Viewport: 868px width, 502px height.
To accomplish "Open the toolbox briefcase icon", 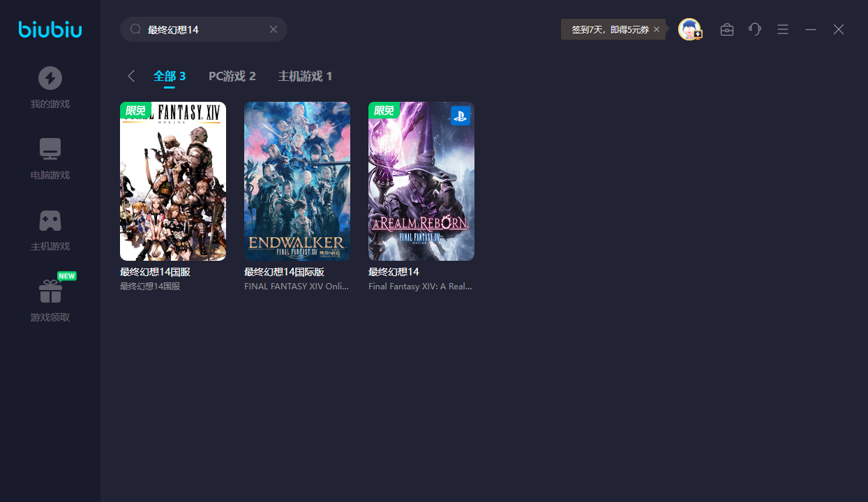I will pos(727,29).
